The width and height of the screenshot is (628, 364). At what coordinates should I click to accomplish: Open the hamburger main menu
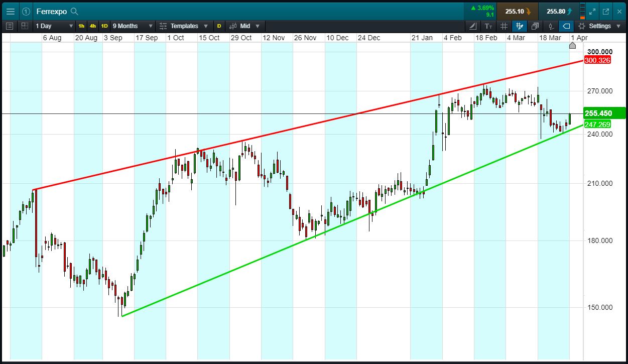pos(11,11)
